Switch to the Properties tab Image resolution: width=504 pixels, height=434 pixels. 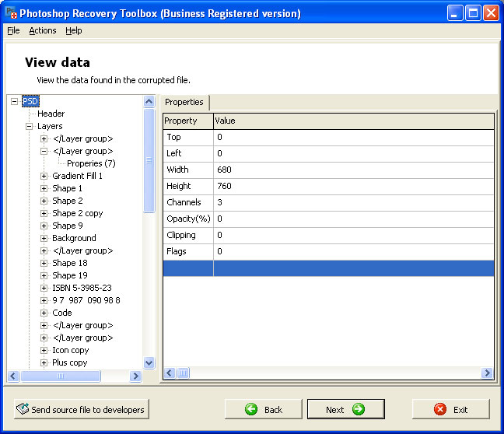click(184, 102)
